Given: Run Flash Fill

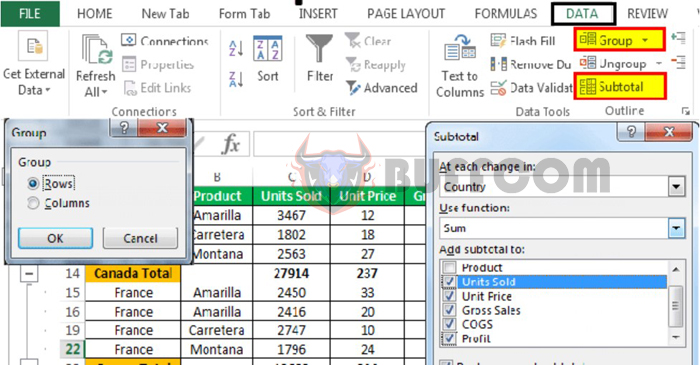Looking at the screenshot, I should 522,41.
